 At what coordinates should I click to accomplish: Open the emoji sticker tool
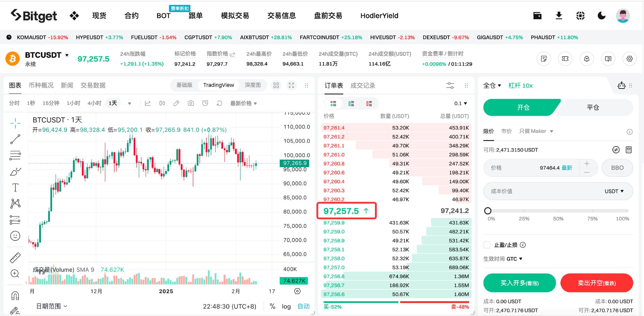pos(15,236)
